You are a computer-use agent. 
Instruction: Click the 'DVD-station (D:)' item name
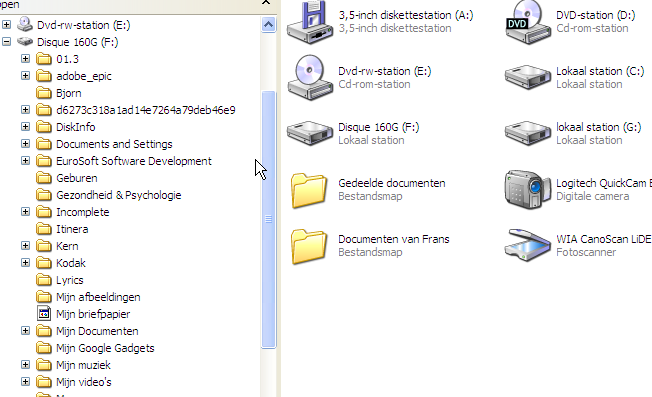pos(596,15)
